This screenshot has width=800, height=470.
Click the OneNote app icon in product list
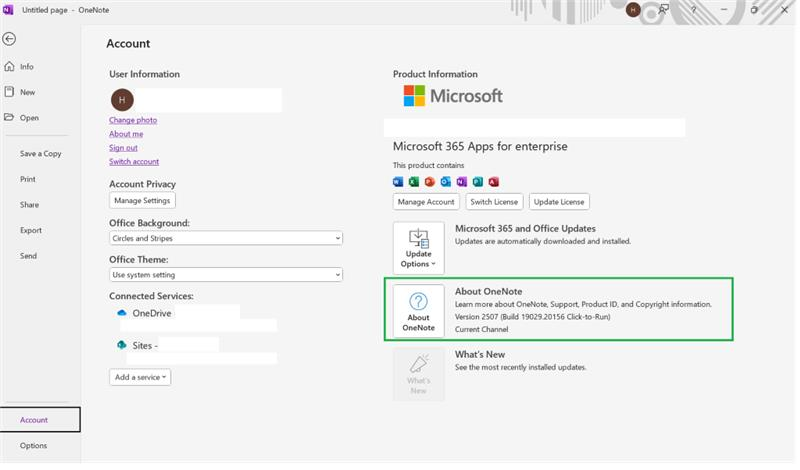462,182
